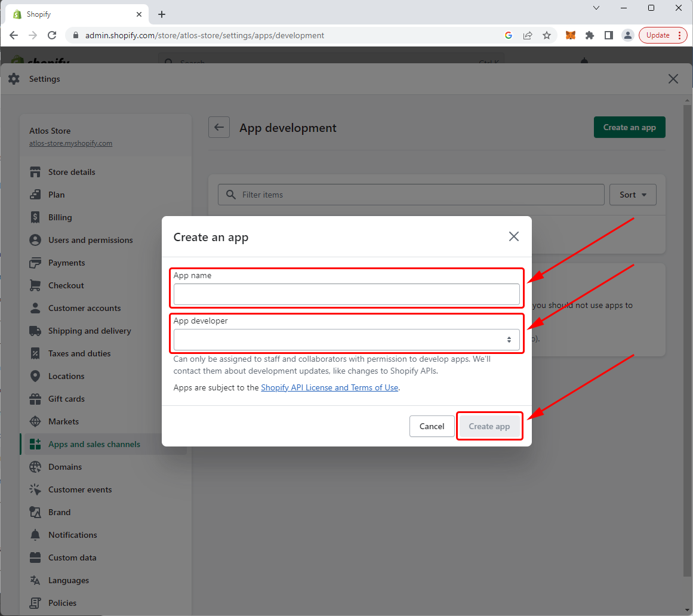
Task: Click the Apps and sales channels icon
Action: coord(35,444)
